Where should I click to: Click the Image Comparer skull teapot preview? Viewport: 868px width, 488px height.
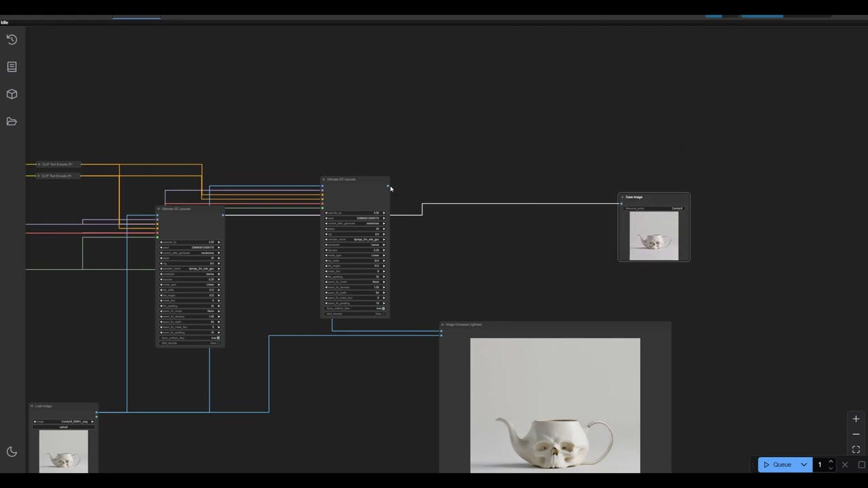coord(555,405)
